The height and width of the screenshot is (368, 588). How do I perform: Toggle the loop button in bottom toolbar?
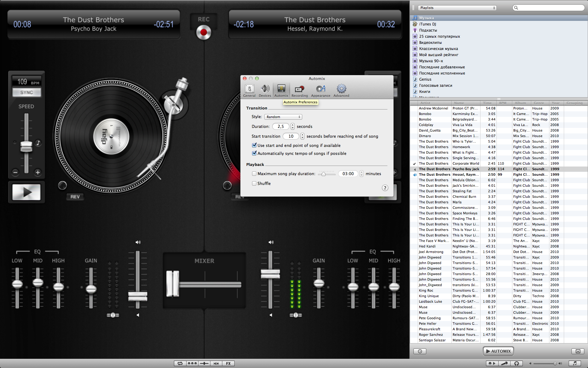[x=180, y=363]
